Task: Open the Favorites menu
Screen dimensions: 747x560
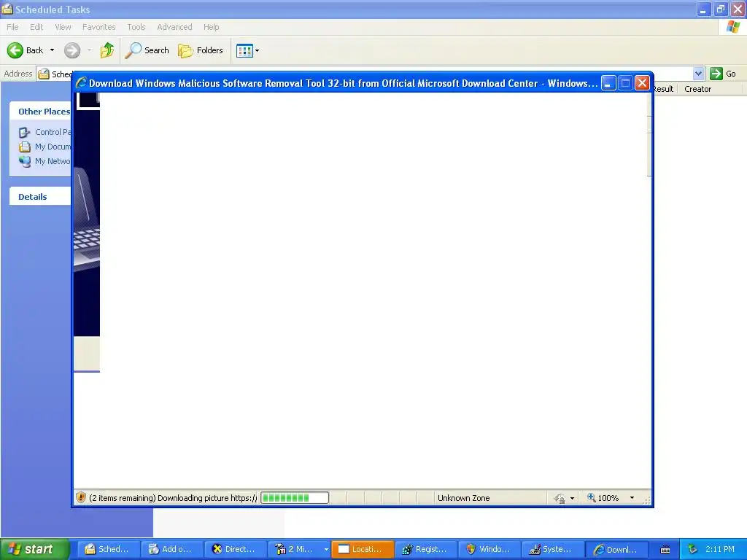Action: pos(99,27)
